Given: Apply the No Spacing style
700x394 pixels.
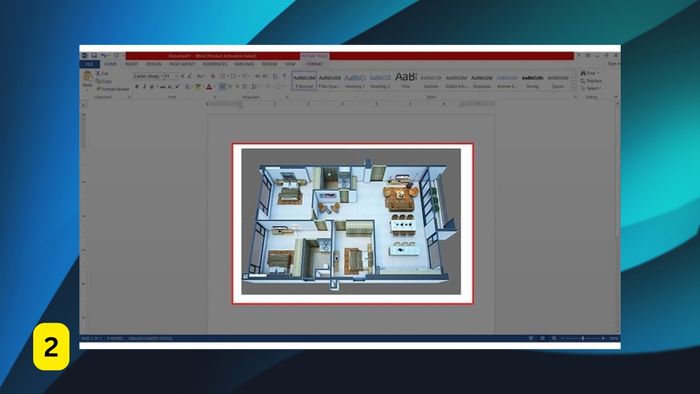Looking at the screenshot, I should [329, 81].
